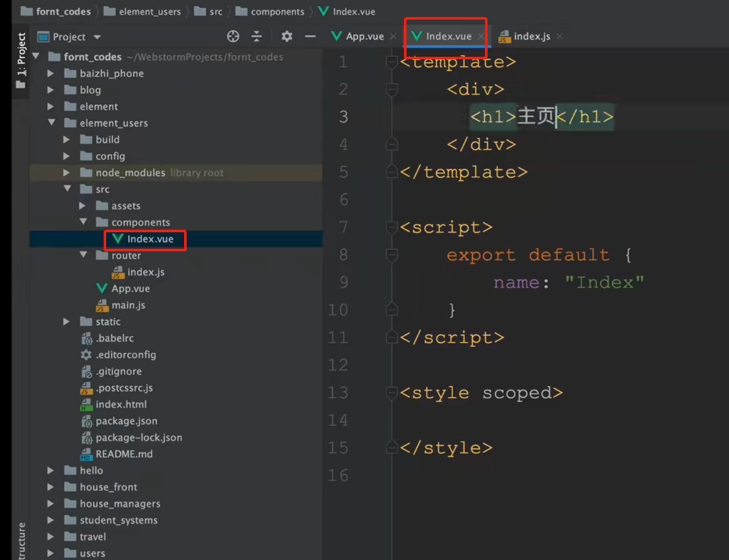Click the closing script fold marker line 11

pyautogui.click(x=391, y=337)
